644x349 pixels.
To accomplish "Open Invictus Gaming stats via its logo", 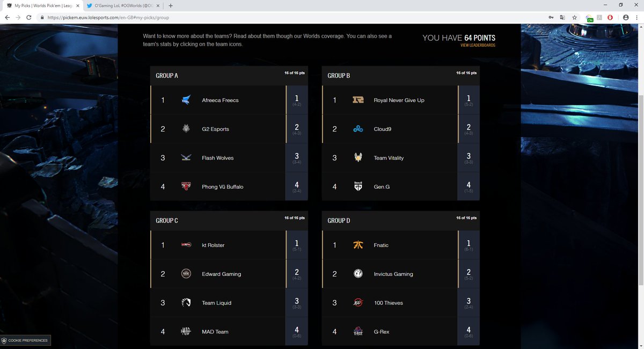I will tap(358, 274).
